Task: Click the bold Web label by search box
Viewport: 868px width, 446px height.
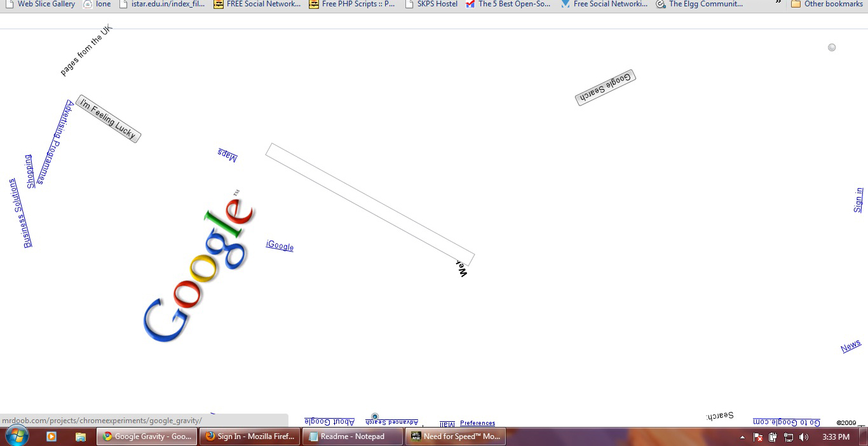Action: click(x=463, y=268)
